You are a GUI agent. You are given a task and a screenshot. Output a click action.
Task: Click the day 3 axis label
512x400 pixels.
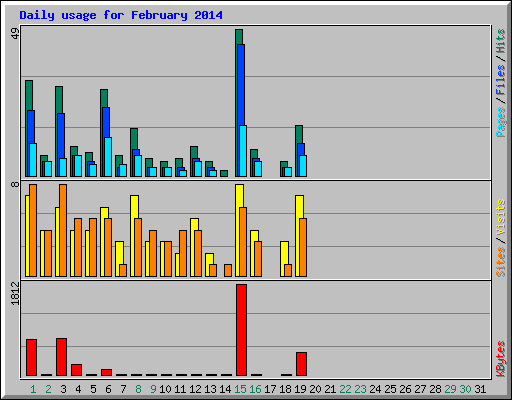63,389
